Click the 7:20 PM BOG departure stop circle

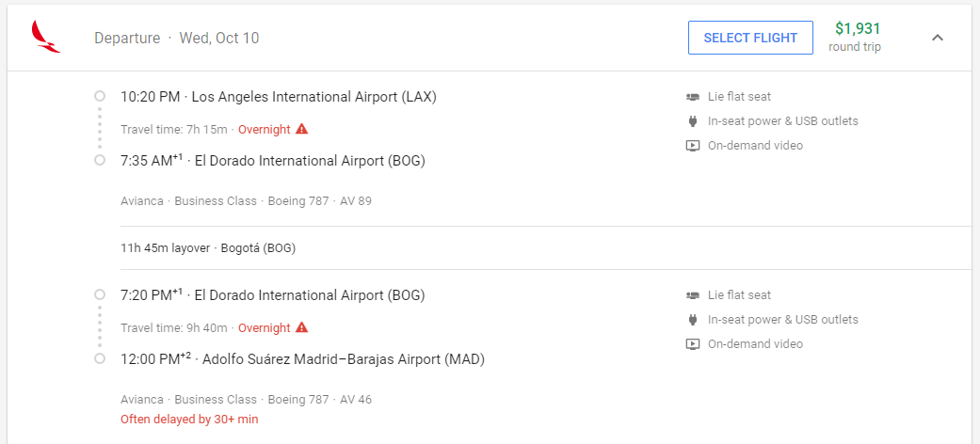pos(100,294)
